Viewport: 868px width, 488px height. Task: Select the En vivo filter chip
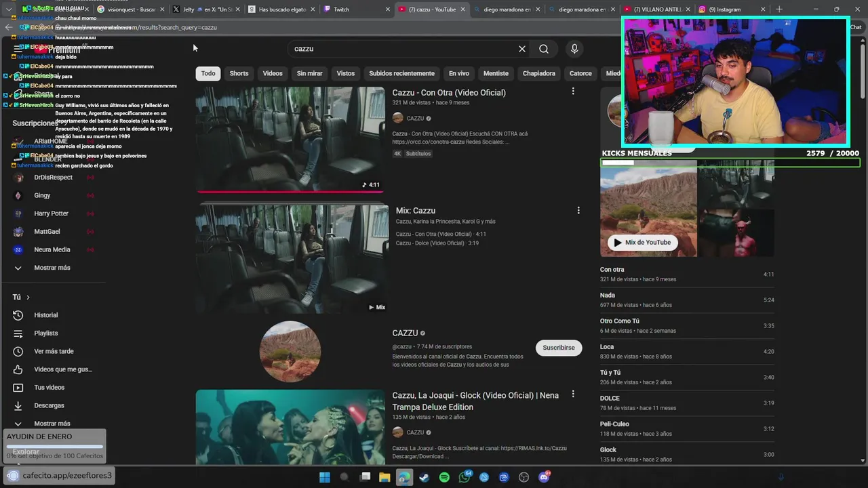[x=458, y=73]
